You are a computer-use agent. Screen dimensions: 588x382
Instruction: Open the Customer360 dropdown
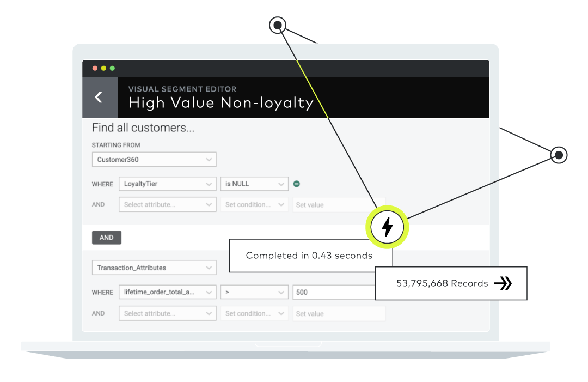point(154,160)
